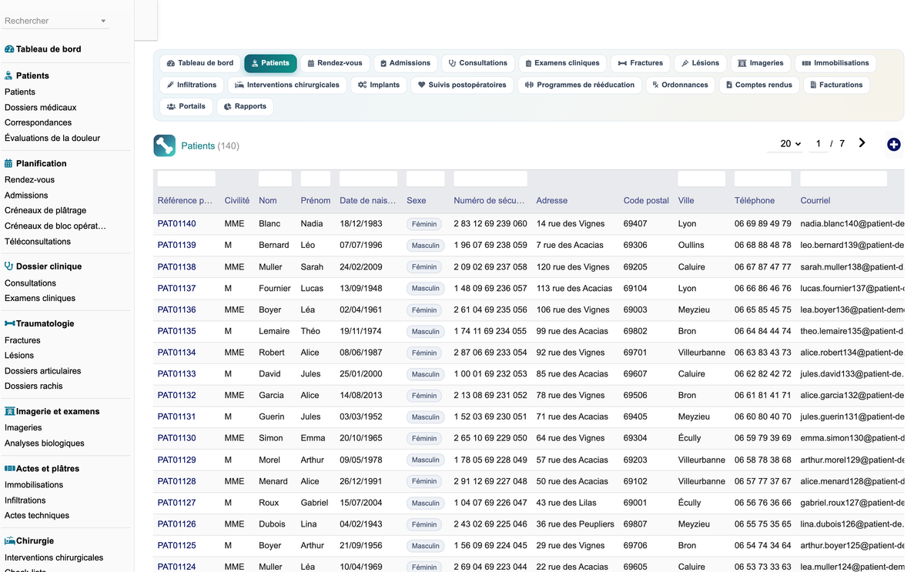Click Masculin badge for Léo Bernard
The image size is (924, 572).
pyautogui.click(x=426, y=246)
